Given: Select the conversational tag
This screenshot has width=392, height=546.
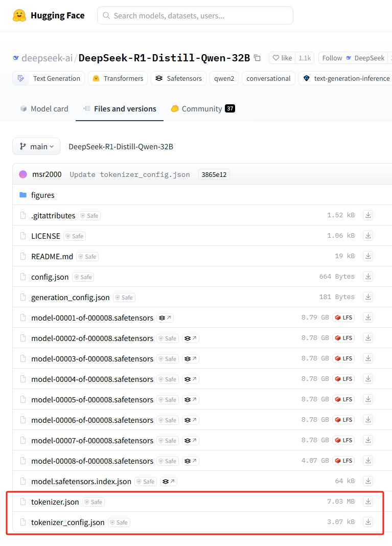Looking at the screenshot, I should [x=268, y=78].
